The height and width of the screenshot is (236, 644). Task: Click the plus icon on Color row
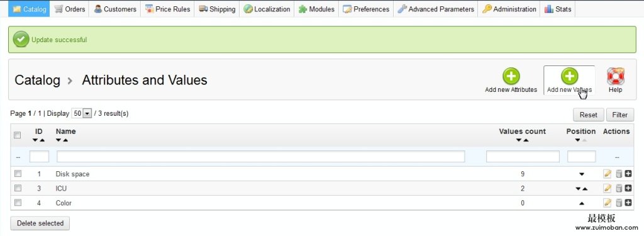tap(628, 203)
